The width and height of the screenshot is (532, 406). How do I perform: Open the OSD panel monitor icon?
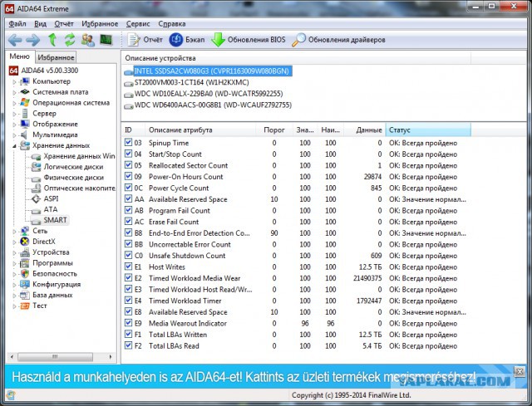[x=106, y=40]
